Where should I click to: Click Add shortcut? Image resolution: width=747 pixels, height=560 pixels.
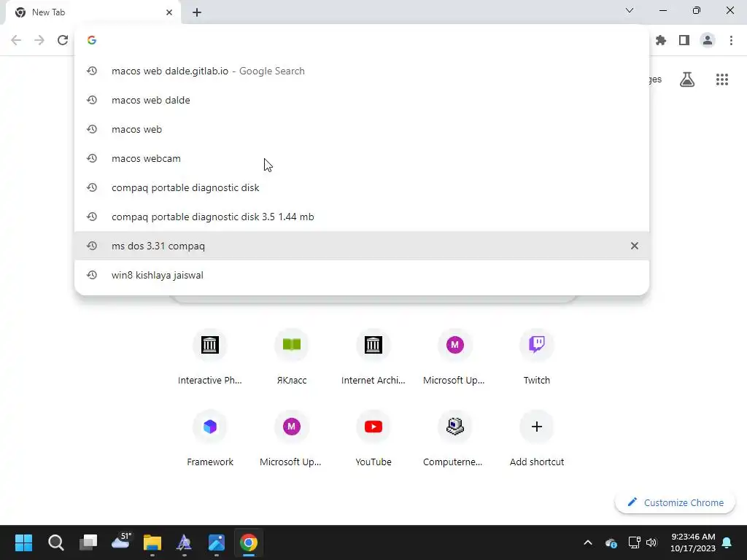point(536,438)
